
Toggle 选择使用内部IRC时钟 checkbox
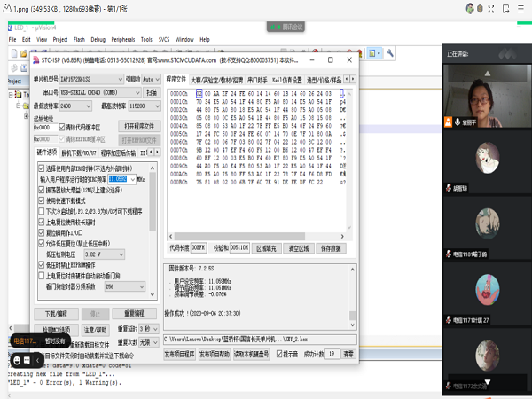(42, 168)
